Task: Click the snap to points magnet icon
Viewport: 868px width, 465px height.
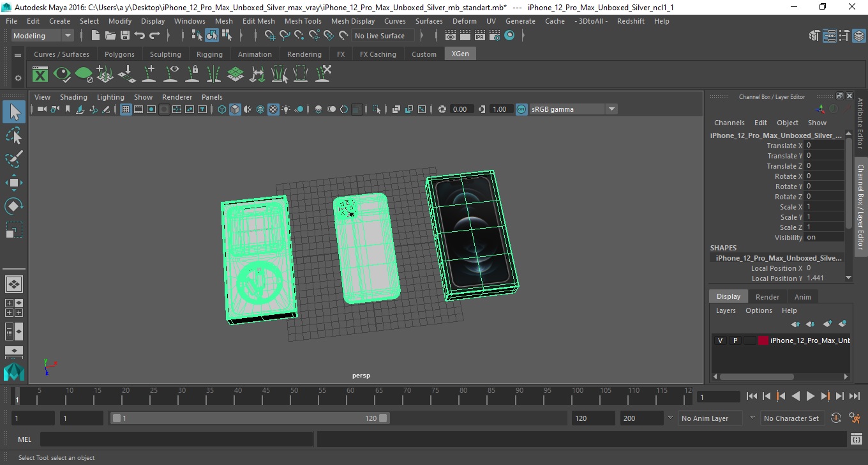Action: tap(299, 36)
